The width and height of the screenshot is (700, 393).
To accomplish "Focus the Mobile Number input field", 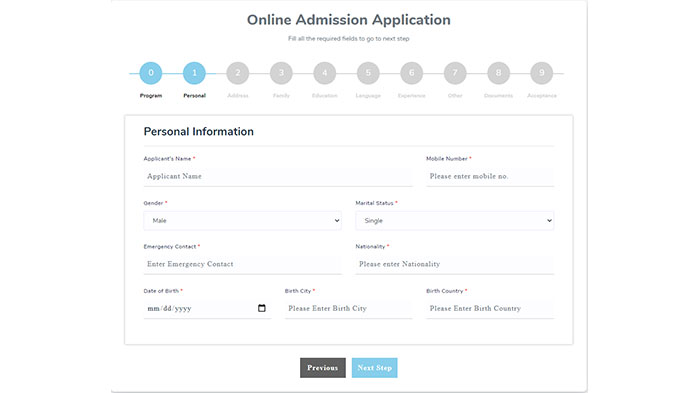I will coord(490,176).
